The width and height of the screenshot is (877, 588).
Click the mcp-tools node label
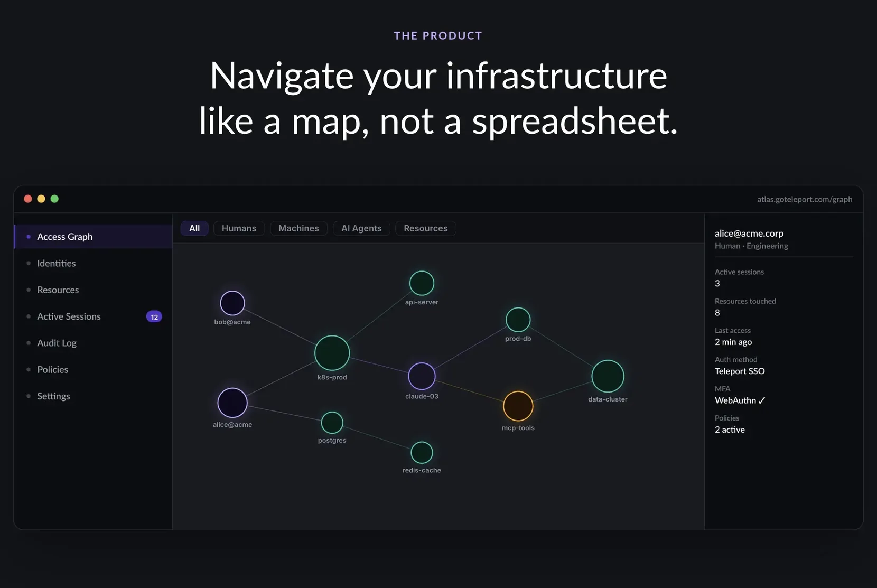pyautogui.click(x=518, y=428)
